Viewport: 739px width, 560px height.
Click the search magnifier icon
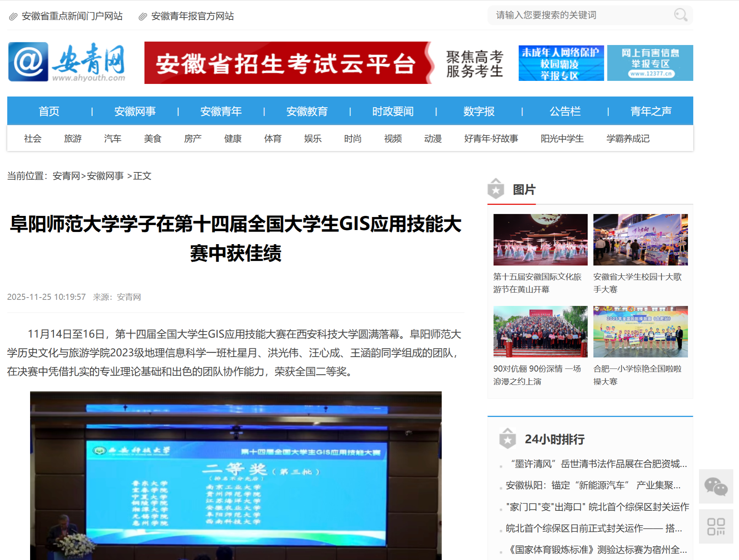point(680,15)
